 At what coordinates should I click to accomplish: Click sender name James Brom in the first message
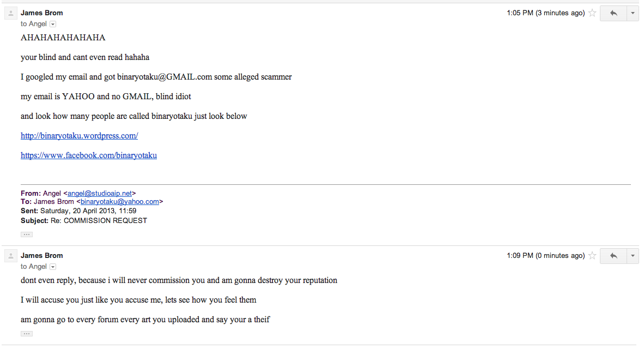pyautogui.click(x=42, y=13)
